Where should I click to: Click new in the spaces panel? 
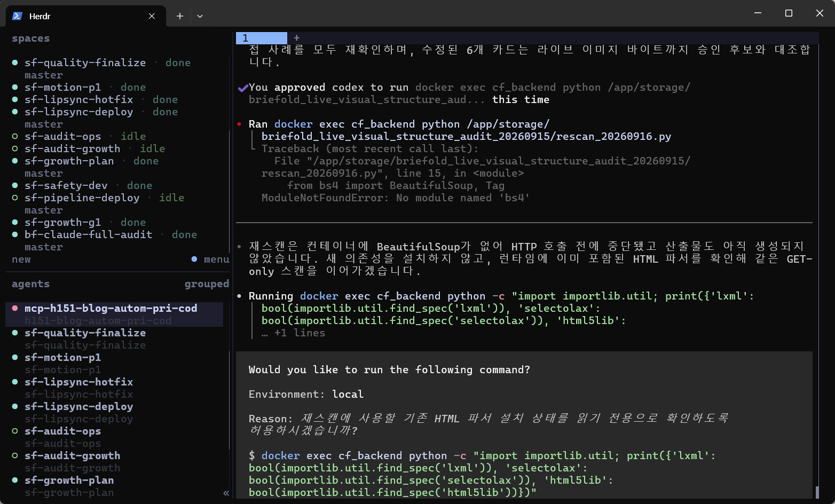pyautogui.click(x=21, y=259)
